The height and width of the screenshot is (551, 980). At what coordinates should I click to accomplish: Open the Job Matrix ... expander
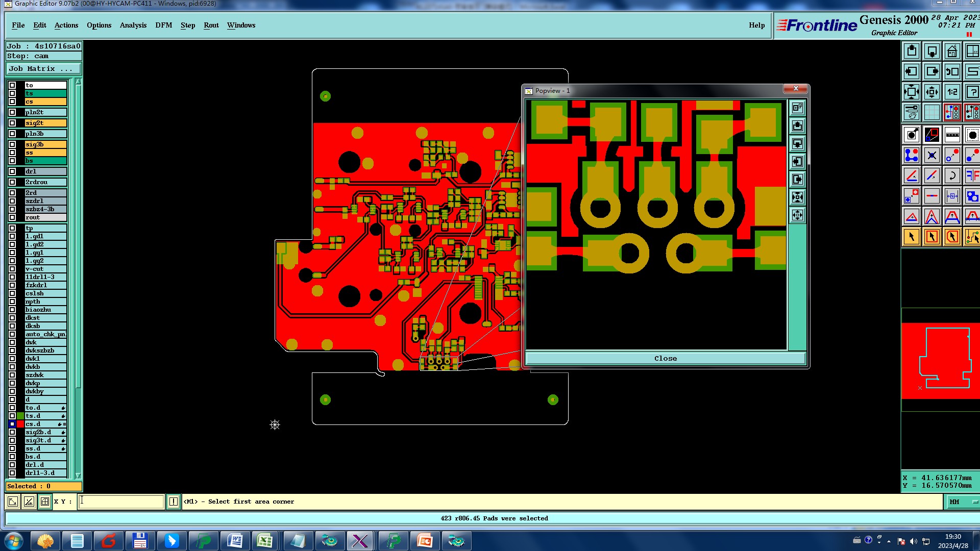[43, 68]
